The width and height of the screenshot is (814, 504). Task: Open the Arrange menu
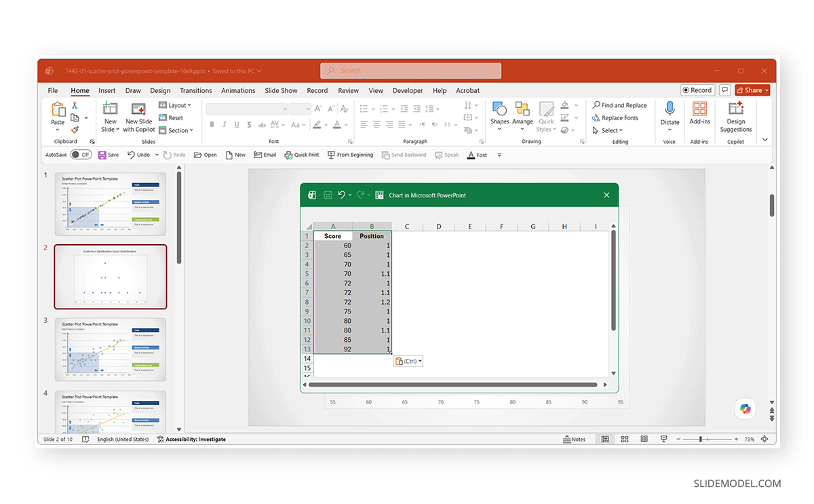point(522,116)
